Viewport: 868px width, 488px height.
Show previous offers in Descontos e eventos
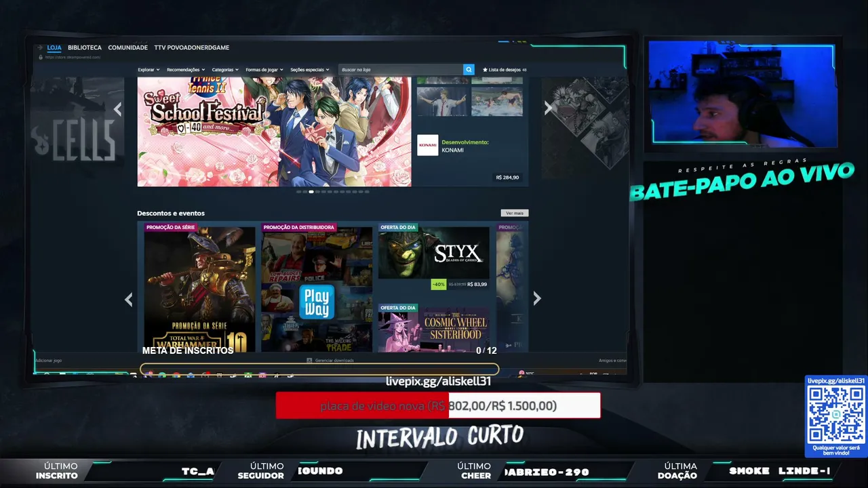pos(128,299)
